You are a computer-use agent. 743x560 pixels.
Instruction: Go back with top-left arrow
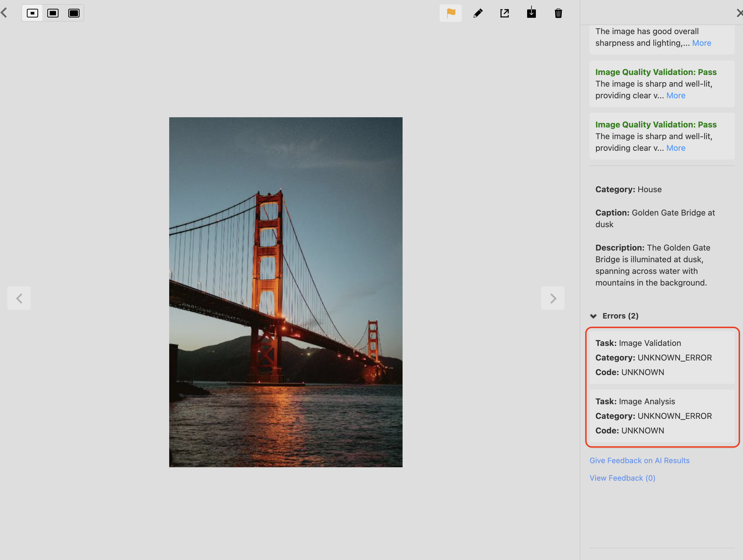click(x=4, y=13)
